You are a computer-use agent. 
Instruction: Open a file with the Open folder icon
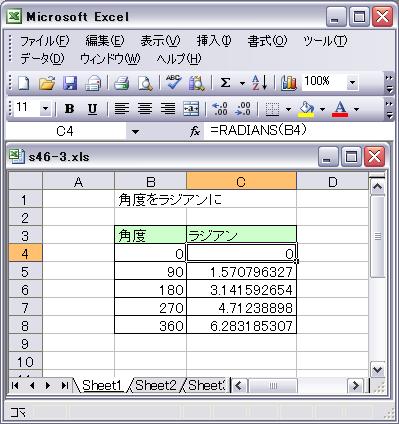point(47,83)
